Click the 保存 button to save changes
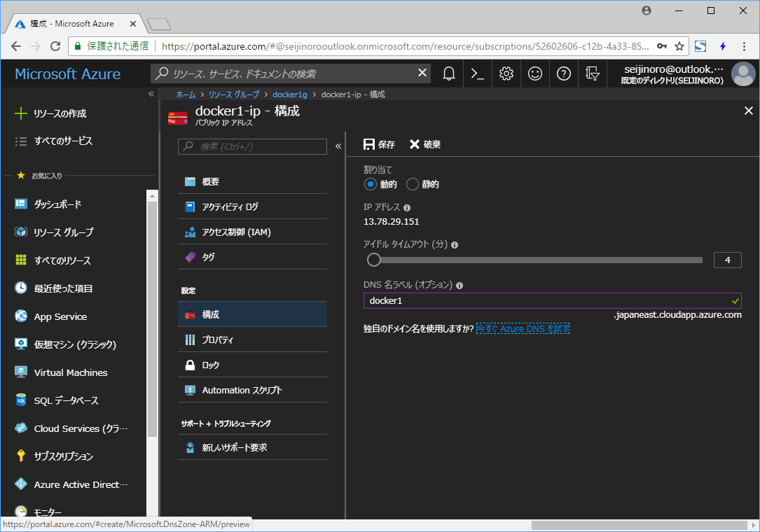This screenshot has width=760, height=532. tap(378, 144)
